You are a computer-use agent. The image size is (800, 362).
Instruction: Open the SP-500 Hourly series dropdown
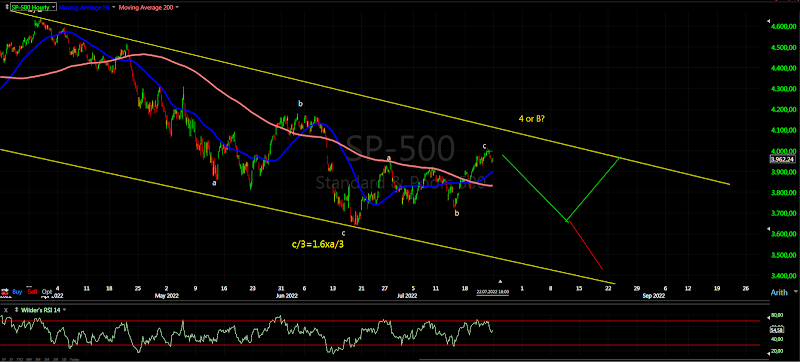pos(53,8)
